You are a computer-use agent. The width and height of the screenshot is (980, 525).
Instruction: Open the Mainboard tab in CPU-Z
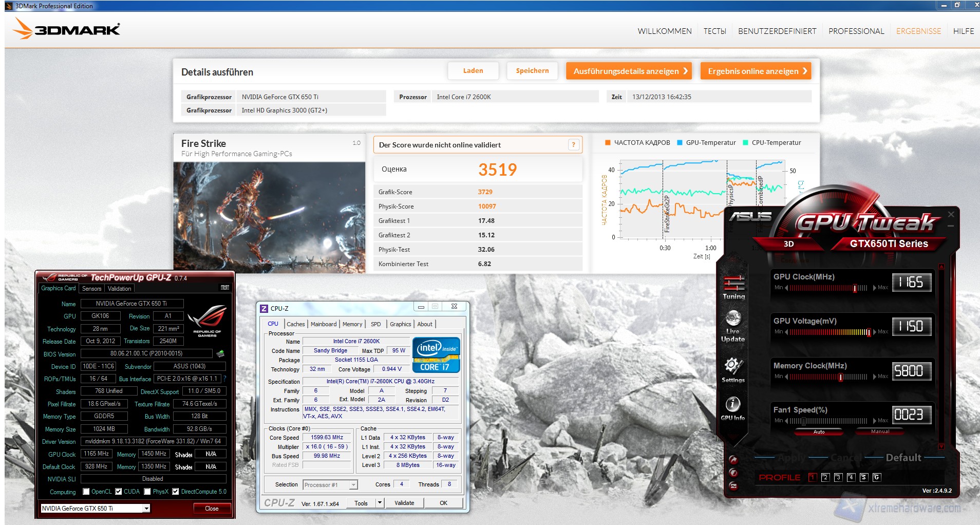[324, 324]
